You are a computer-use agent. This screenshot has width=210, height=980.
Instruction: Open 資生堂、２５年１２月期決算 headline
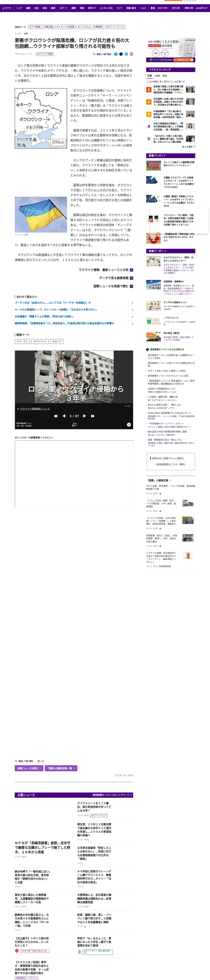(94, 829)
